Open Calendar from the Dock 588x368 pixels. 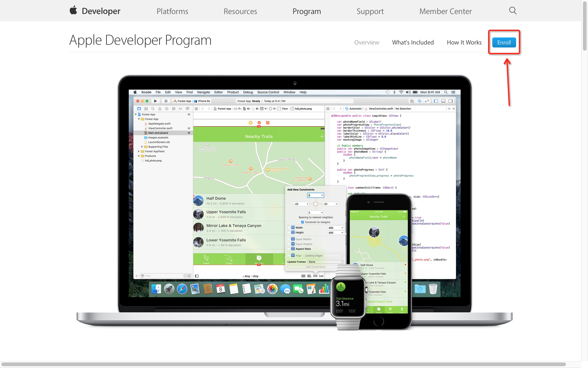221,289
